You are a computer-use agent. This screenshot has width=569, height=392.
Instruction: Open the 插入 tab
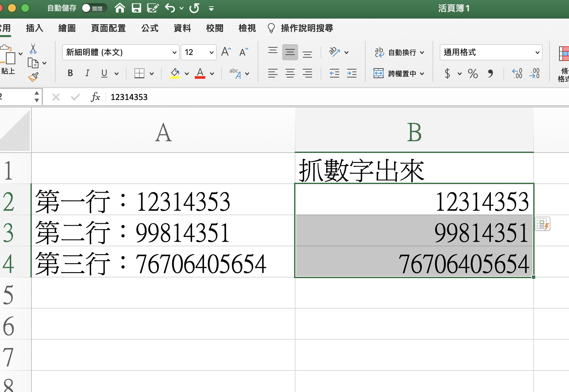[34, 28]
